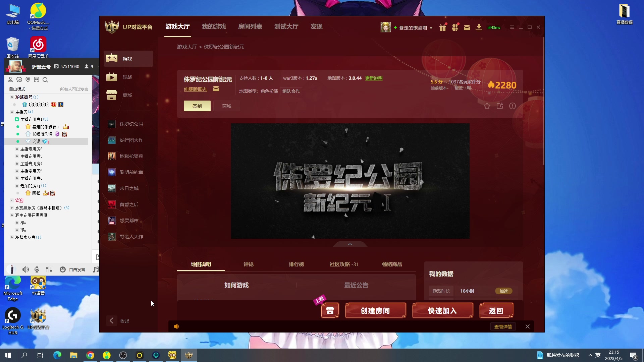
Task: Click the 创建房间 button
Action: (x=375, y=310)
